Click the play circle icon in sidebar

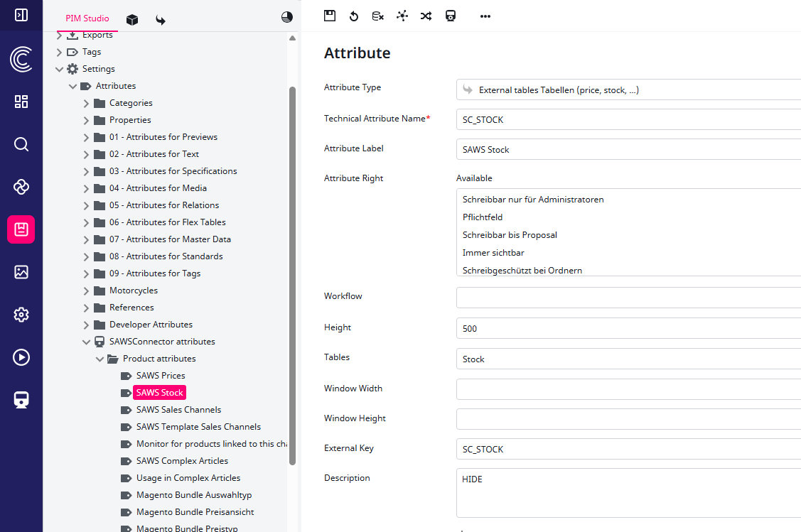21,357
